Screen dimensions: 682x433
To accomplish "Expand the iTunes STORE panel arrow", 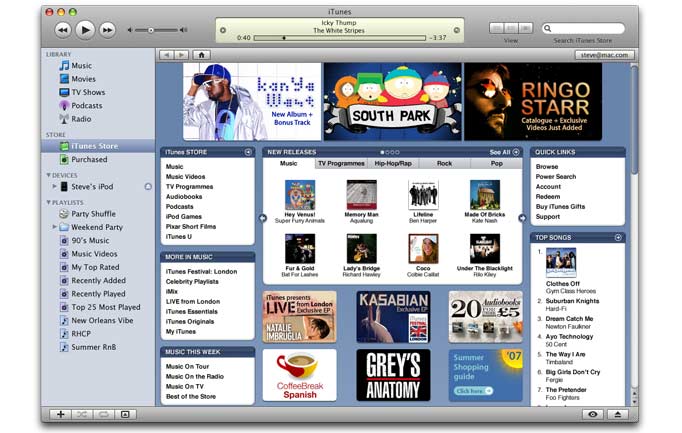I will point(248,152).
